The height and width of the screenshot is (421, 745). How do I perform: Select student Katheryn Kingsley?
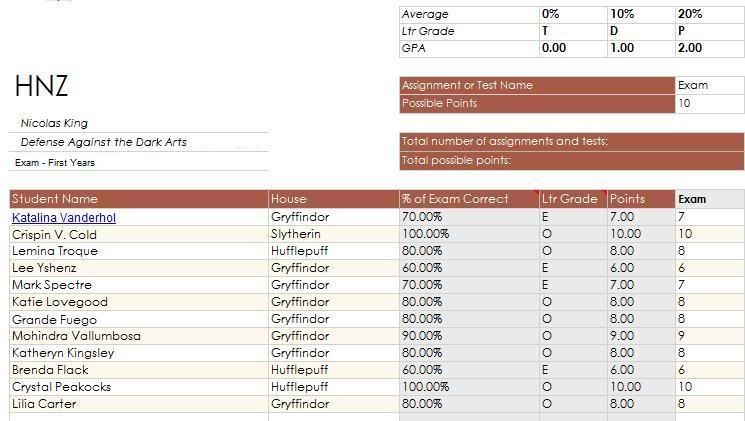tap(139, 353)
